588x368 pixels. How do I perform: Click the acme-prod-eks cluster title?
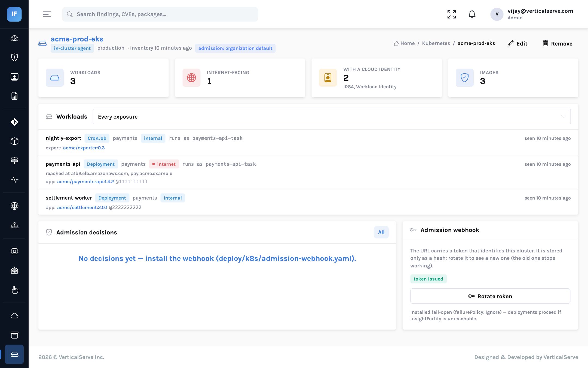coord(77,39)
